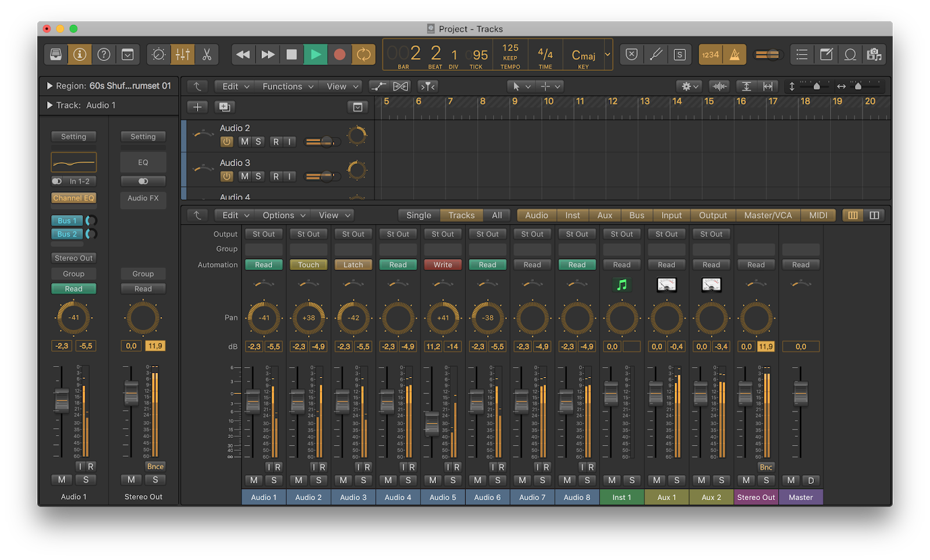Click the Rewind transport button
This screenshot has width=930, height=560.
[243, 55]
